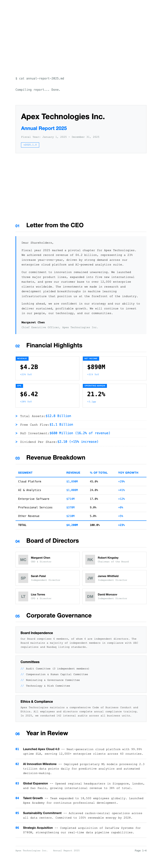The width and height of the screenshot is (162, 868).
Task: Click the % OF TOTAL column header
Action: [99, 472]
